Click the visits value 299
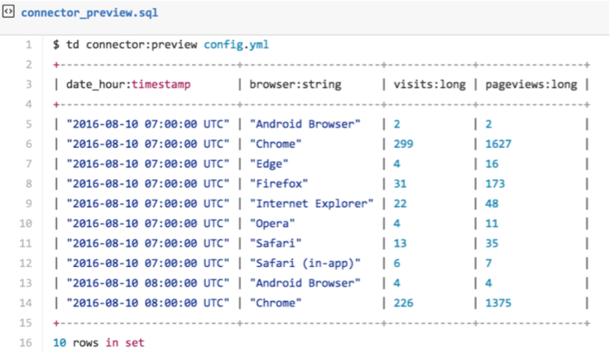The image size is (612, 364). pos(403,144)
